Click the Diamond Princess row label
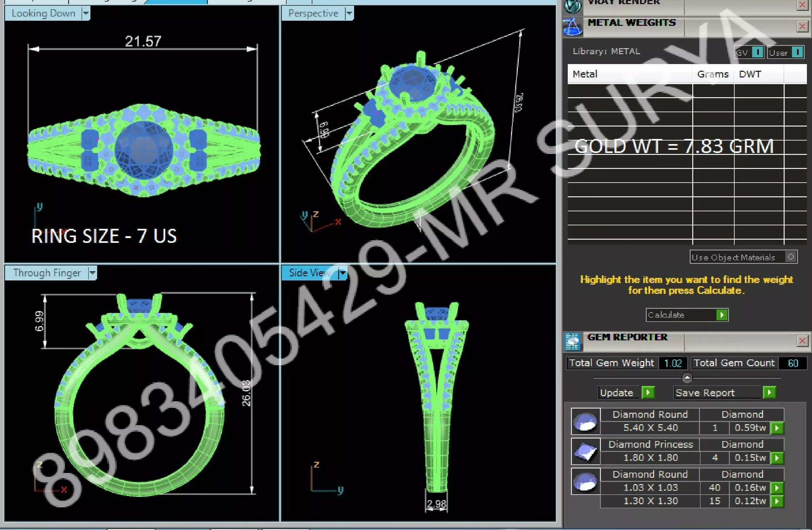 click(x=651, y=444)
